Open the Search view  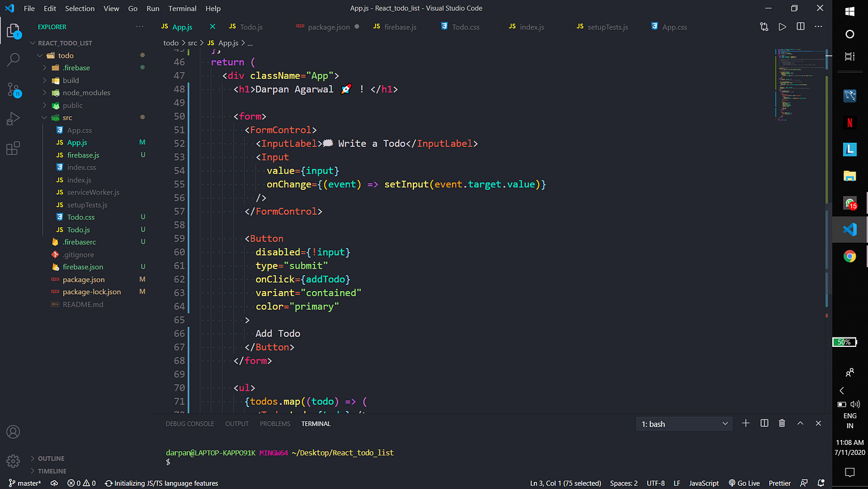(x=13, y=60)
